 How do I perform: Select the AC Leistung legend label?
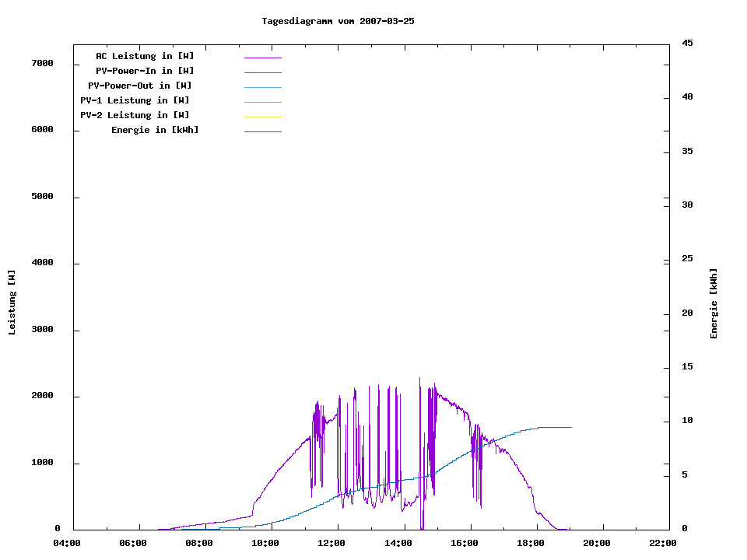[x=145, y=56]
